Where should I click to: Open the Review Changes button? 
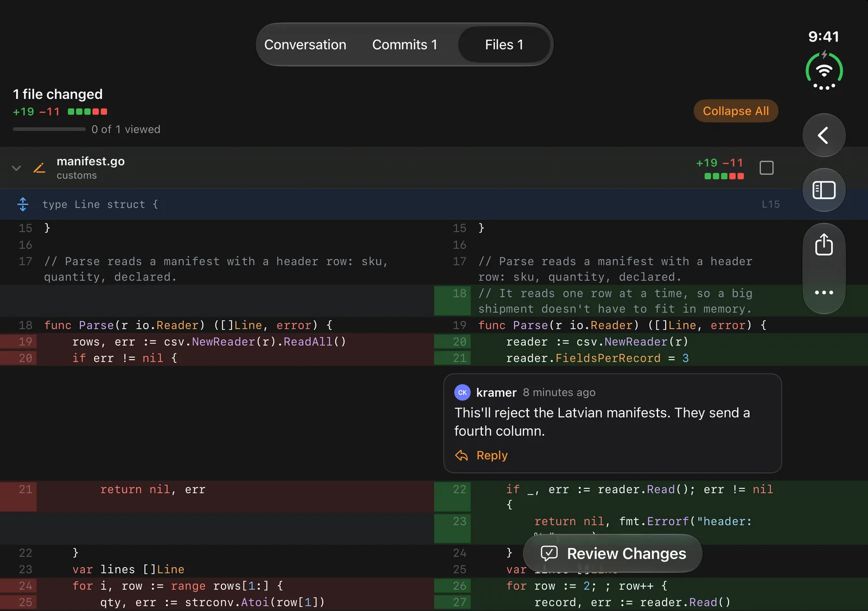point(612,553)
